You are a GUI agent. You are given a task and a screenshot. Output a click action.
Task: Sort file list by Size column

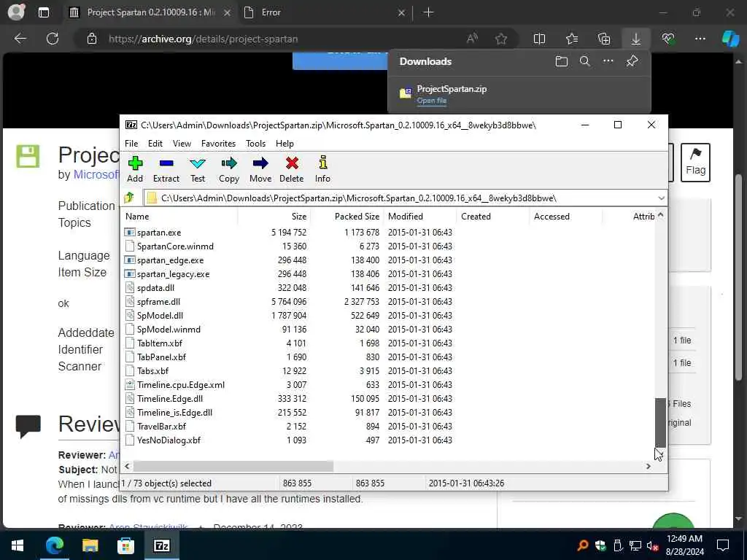click(x=274, y=216)
